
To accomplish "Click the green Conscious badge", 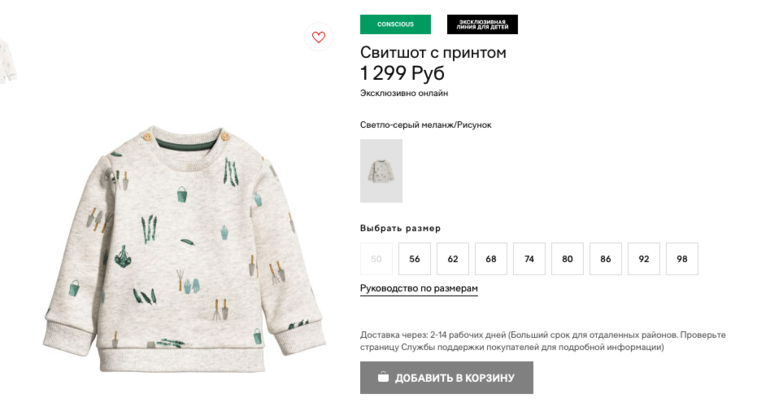I will 395,24.
